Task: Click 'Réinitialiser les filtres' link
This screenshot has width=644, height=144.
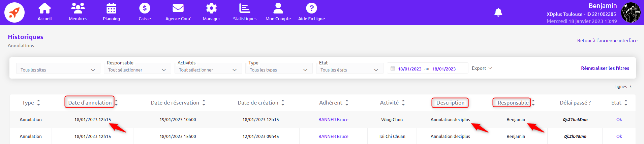Action: point(605,68)
